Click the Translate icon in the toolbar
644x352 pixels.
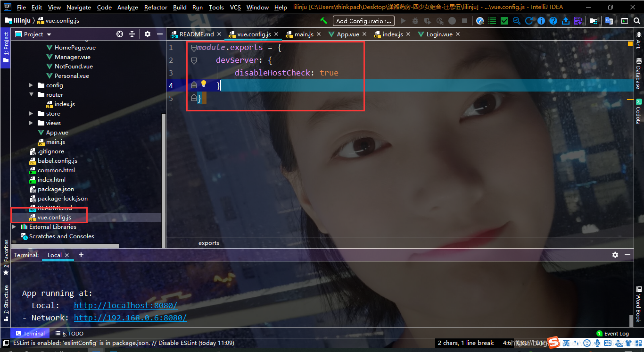click(609, 21)
